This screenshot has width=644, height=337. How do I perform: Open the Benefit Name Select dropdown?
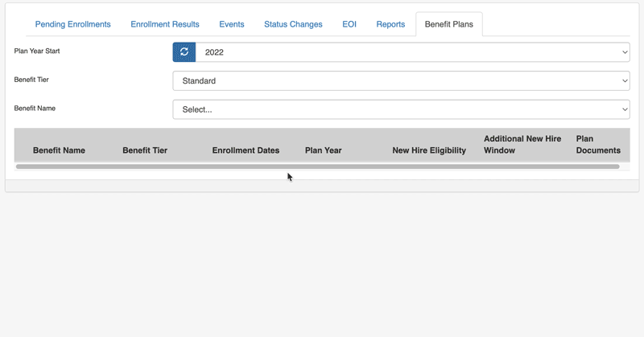pos(401,109)
